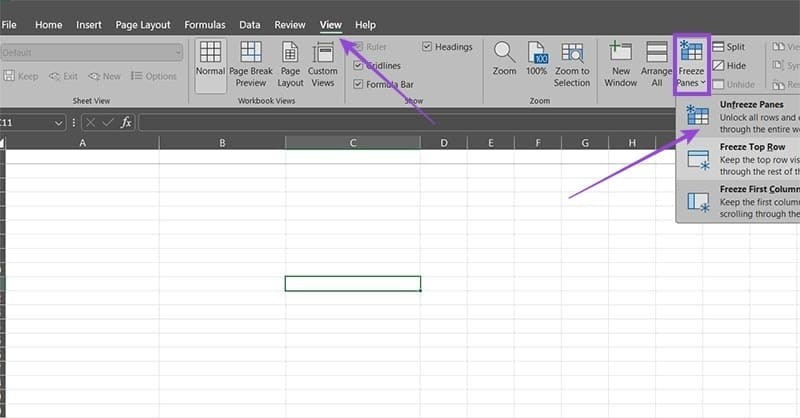This screenshot has width=800, height=418.
Task: Uncheck the Formula Bar checkbox
Action: click(359, 84)
